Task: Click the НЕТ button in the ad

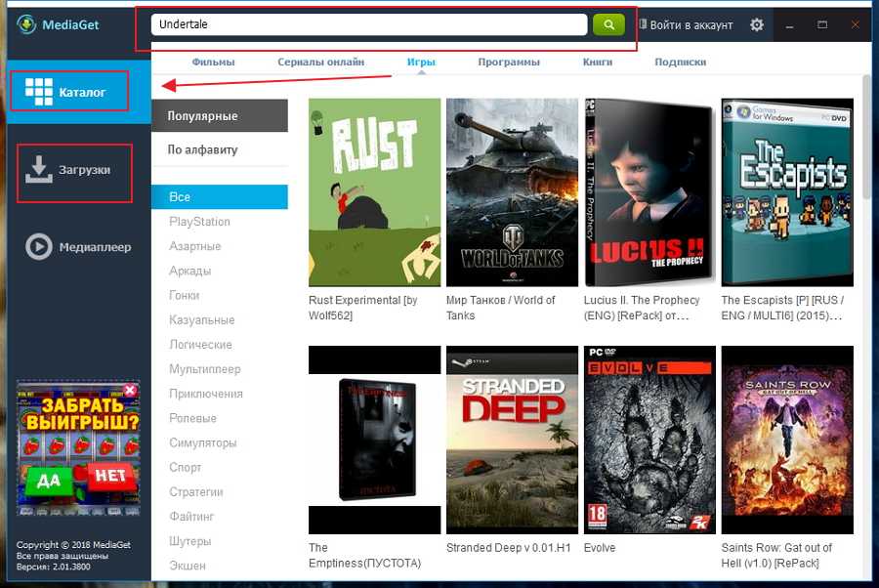Action: 111,476
